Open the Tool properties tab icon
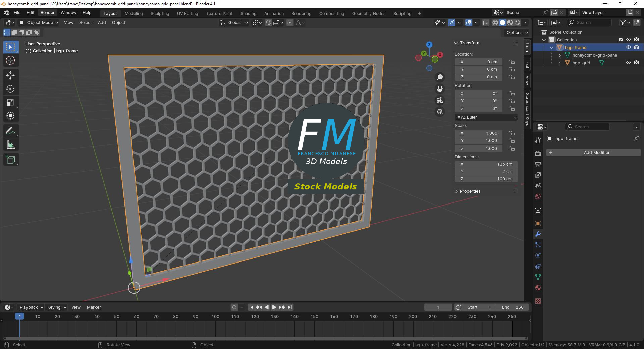 click(x=538, y=140)
